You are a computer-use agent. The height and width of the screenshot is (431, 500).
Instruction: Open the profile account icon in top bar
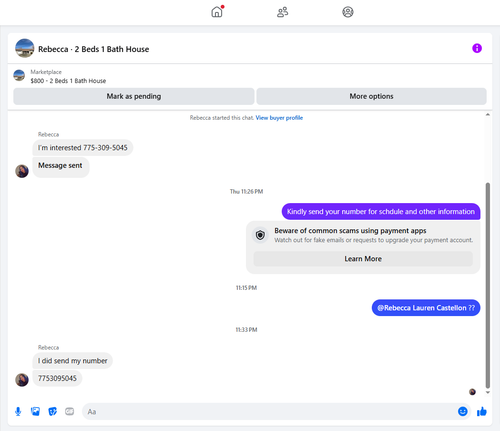pos(348,12)
